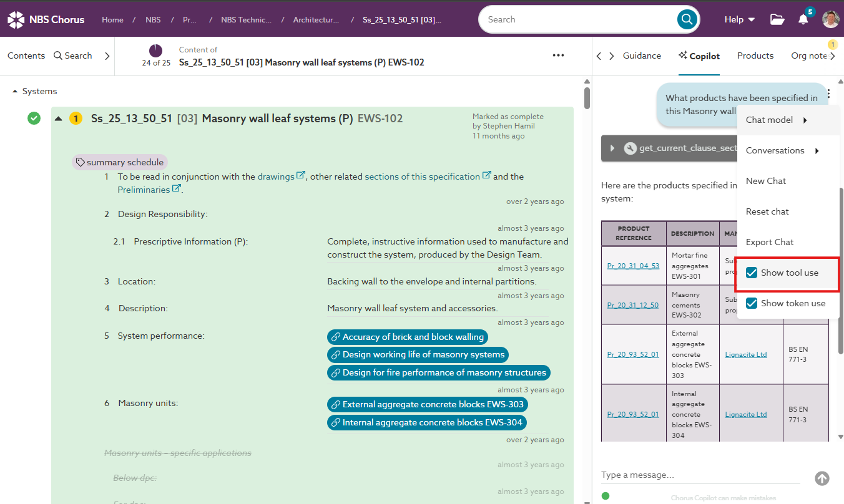Click the yellow badge numbered 1
This screenshot has height=504, width=844.
76,119
